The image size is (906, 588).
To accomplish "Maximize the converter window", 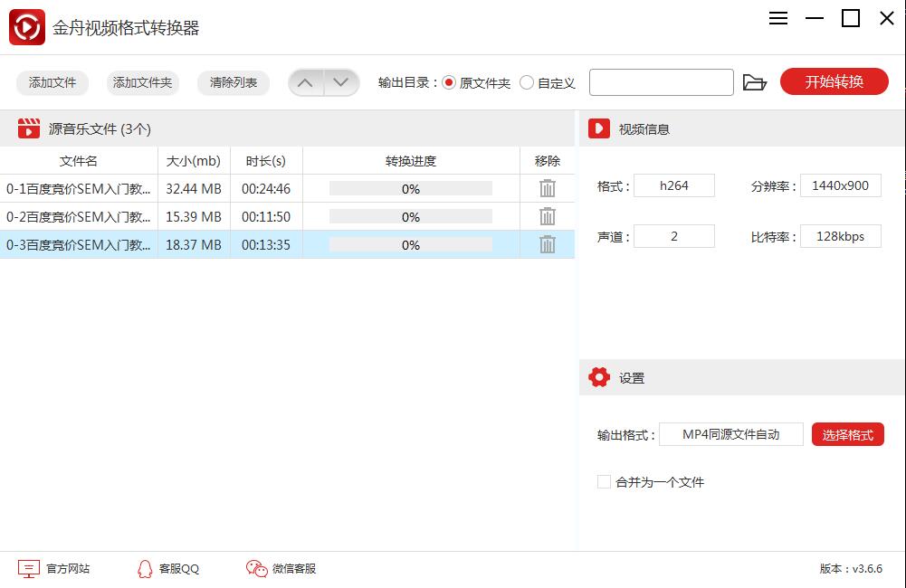I will coord(851,18).
